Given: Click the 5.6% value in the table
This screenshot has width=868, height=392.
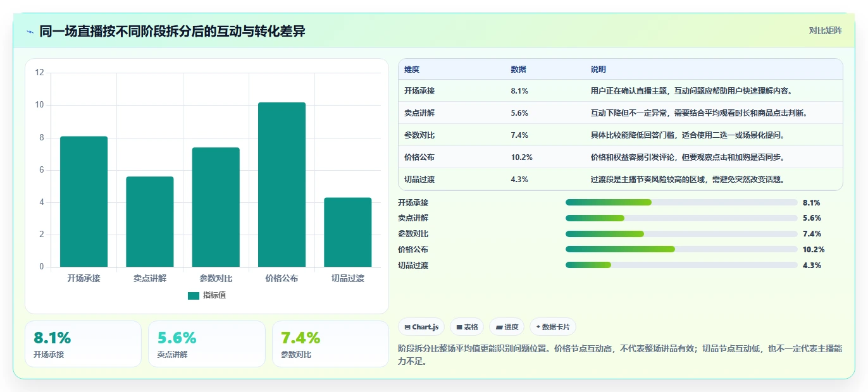Looking at the screenshot, I should pos(519,113).
